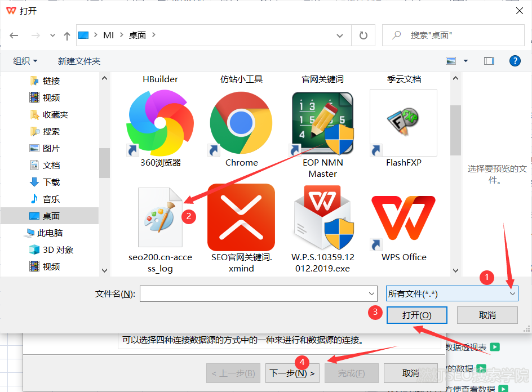Open the 组织 menu dropdown
Image resolution: width=532 pixels, height=392 pixels.
[x=25, y=61]
